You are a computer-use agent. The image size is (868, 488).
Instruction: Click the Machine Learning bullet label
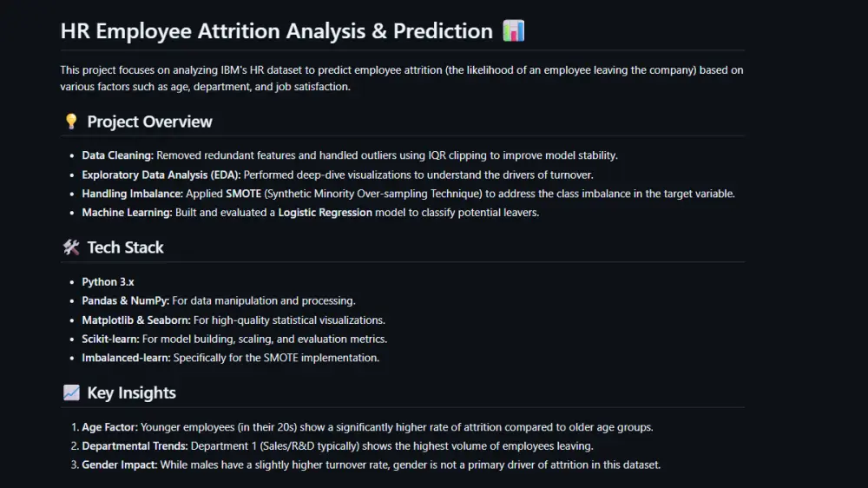click(127, 213)
